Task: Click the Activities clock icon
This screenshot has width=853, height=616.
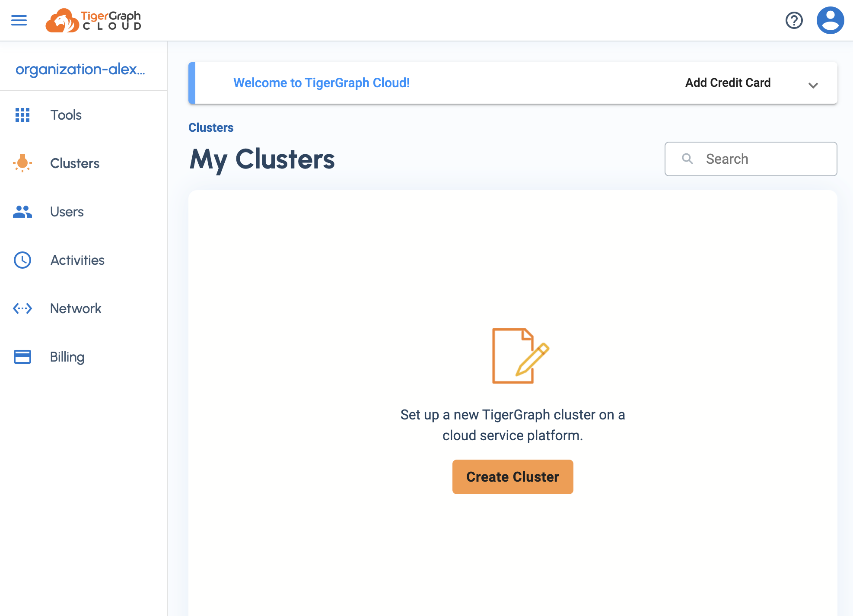Action: [x=22, y=260]
